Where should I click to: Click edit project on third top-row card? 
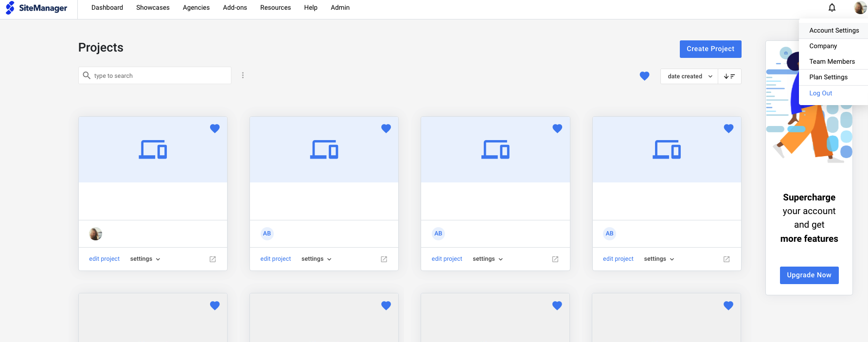point(447,259)
